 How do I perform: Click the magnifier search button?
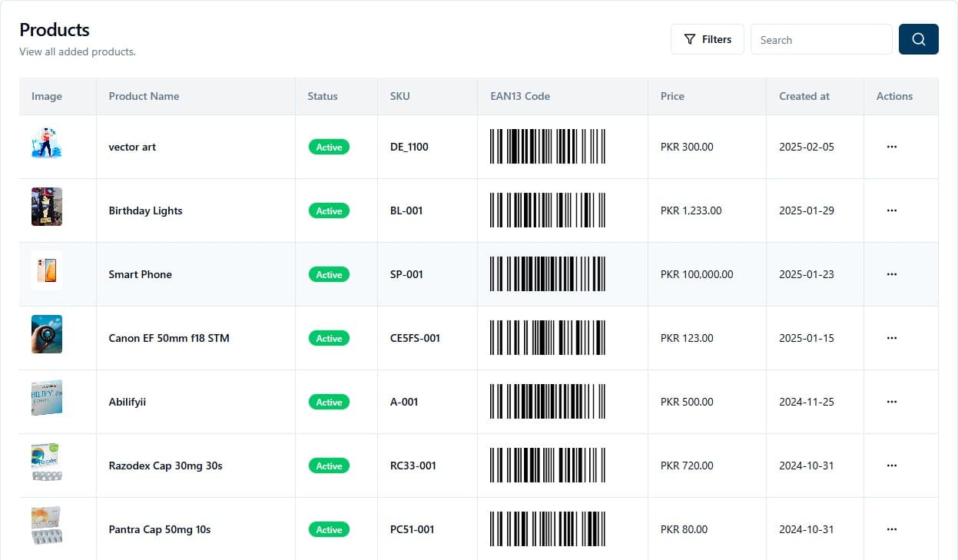(x=918, y=39)
